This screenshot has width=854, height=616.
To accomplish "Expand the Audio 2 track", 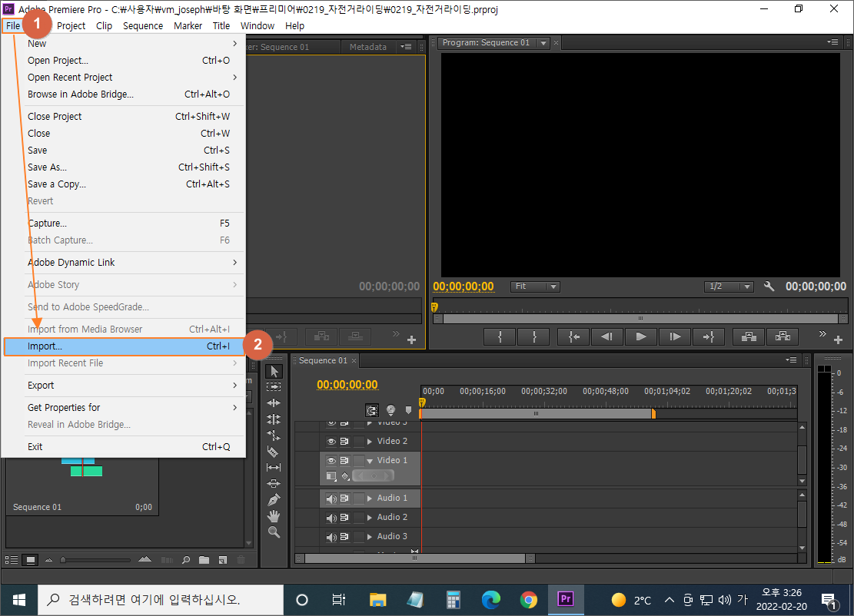I will [370, 518].
